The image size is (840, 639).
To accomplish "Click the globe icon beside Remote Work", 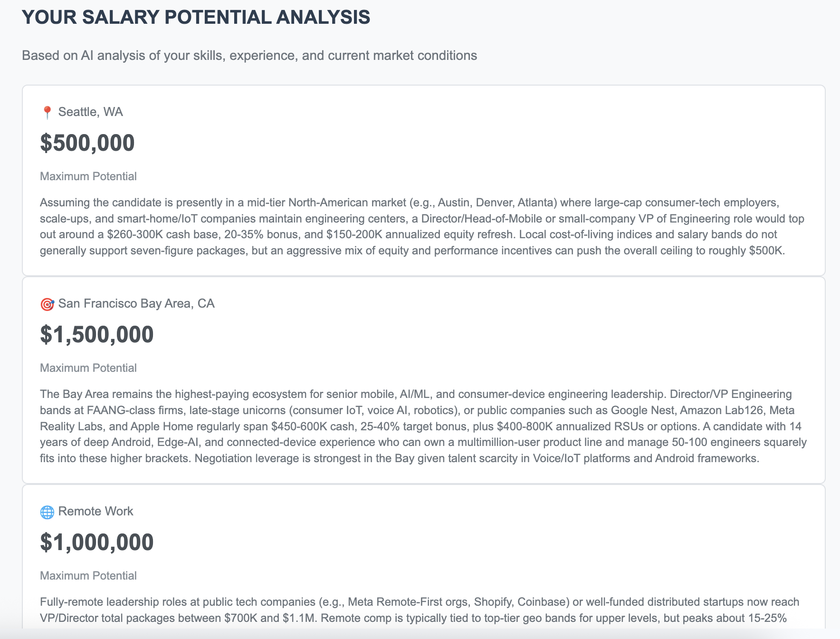I will [x=47, y=512].
